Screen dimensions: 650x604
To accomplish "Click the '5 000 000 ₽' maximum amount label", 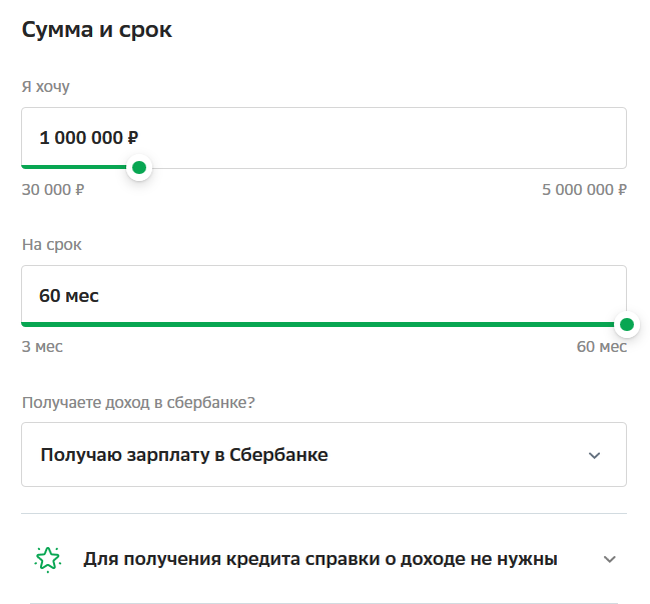I will point(585,190).
